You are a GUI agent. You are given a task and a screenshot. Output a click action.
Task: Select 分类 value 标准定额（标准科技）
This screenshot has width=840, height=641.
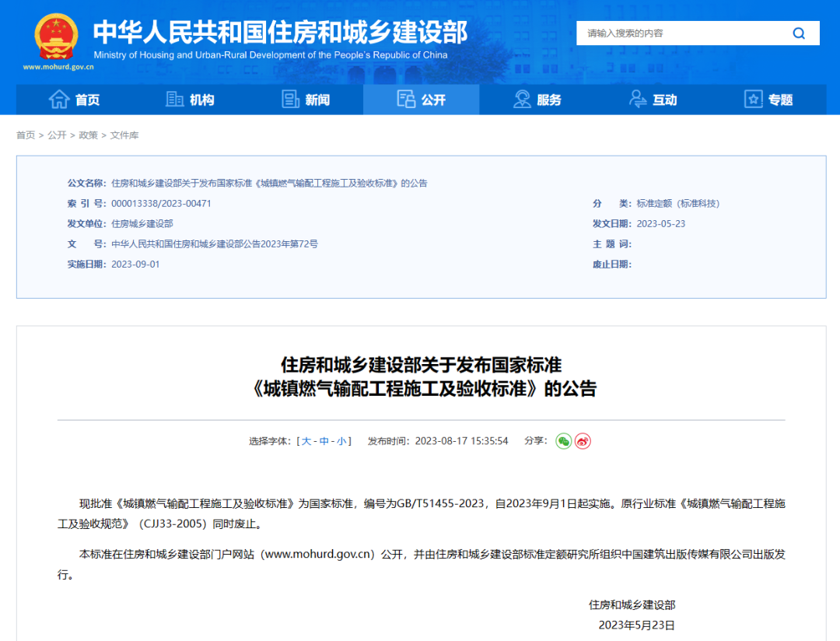click(x=678, y=204)
